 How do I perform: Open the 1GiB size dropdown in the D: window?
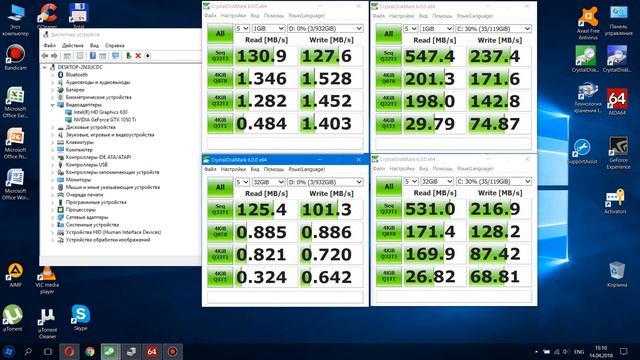268,29
